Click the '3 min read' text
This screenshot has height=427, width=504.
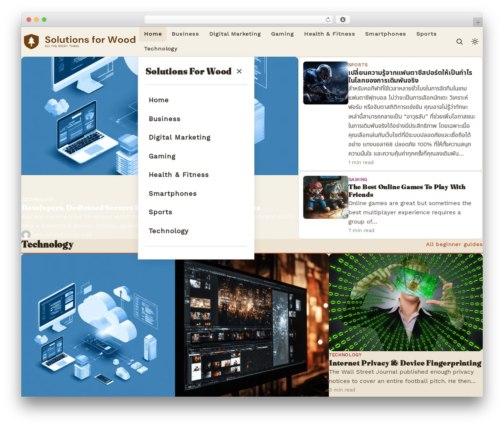(342, 390)
